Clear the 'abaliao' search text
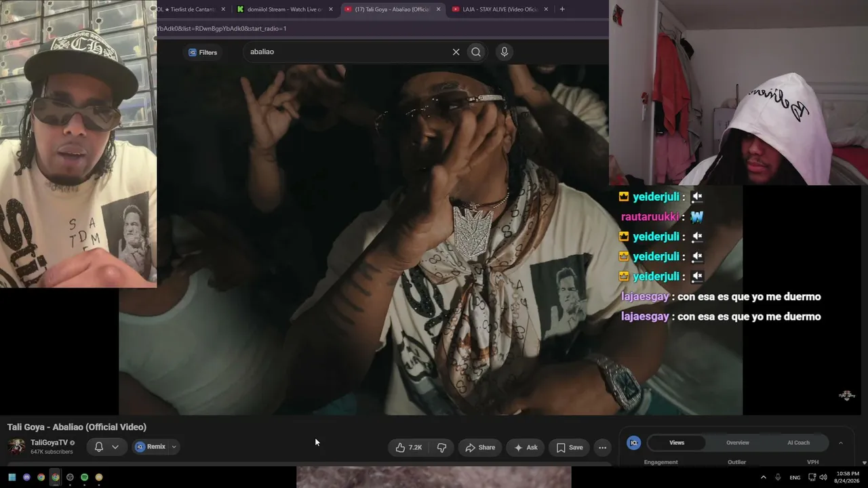The width and height of the screenshot is (868, 488). pos(456,52)
